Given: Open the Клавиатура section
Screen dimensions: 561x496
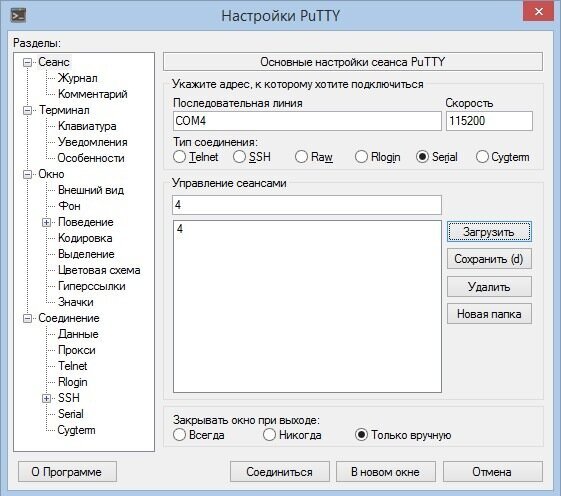Looking at the screenshot, I should (x=87, y=126).
